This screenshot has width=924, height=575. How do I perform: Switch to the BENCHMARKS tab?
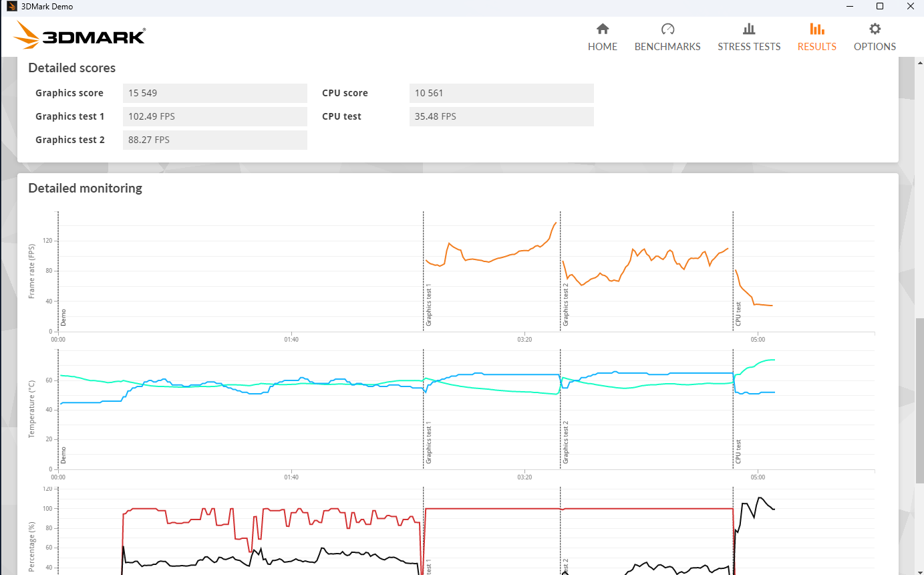pos(667,37)
